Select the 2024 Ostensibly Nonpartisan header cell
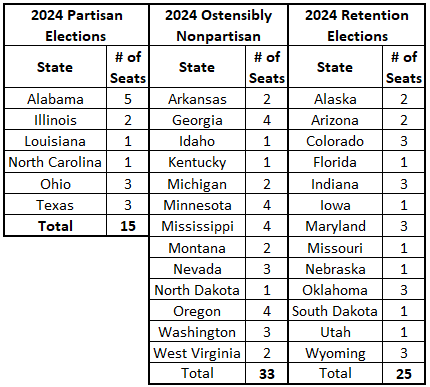This screenshot has height=387, width=430. click(x=219, y=25)
